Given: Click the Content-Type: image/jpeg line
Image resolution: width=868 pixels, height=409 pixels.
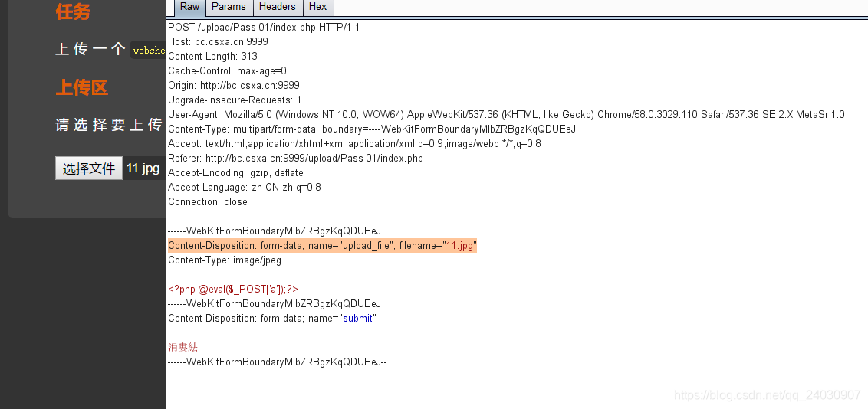Looking at the screenshot, I should (224, 260).
